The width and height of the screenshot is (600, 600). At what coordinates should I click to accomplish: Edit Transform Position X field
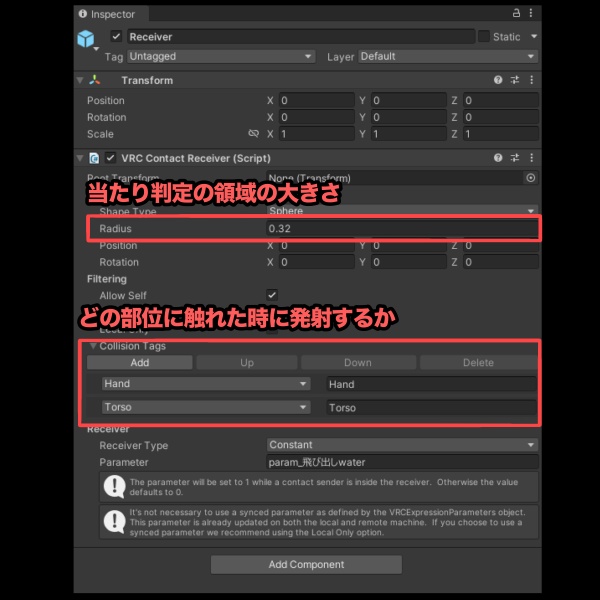point(317,100)
